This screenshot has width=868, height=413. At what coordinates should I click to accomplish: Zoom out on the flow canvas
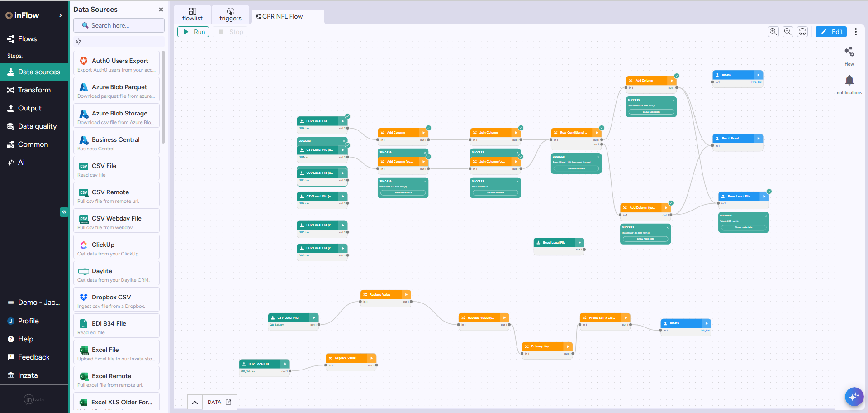787,32
